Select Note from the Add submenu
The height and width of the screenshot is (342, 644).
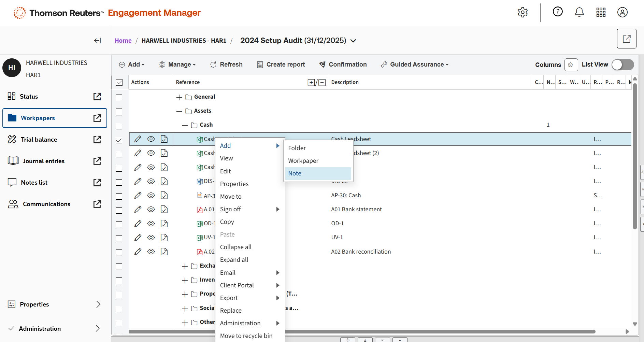pyautogui.click(x=295, y=173)
